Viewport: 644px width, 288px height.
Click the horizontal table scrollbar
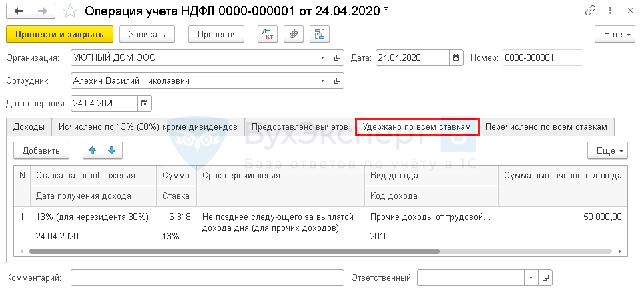234,251
